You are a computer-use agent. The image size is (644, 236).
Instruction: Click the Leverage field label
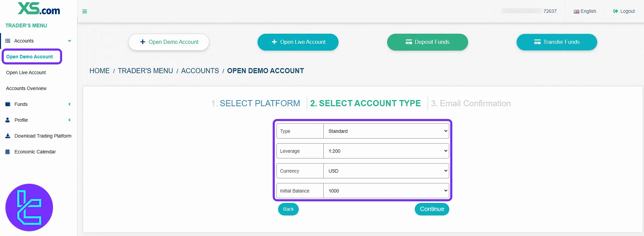coord(290,151)
